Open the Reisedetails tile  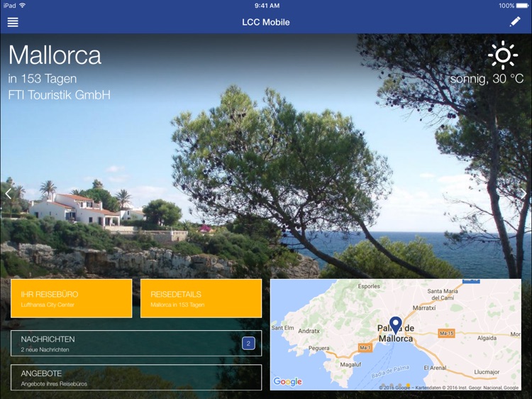pos(201,298)
